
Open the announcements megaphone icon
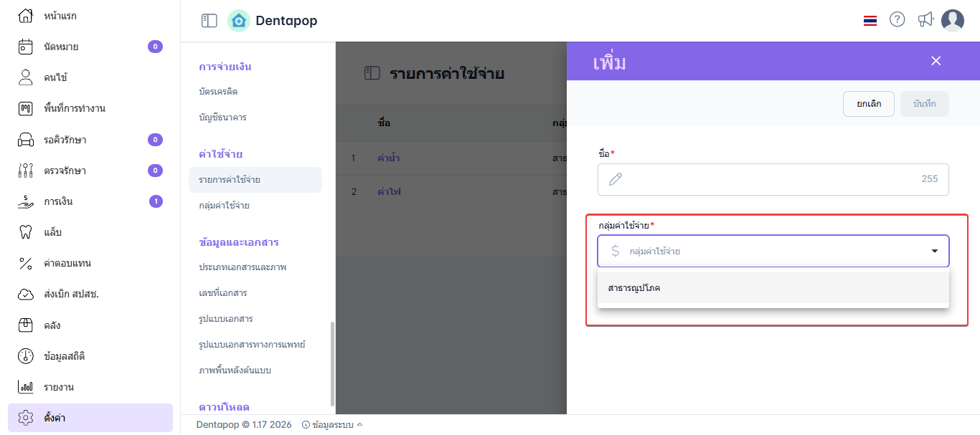pyautogui.click(x=925, y=20)
